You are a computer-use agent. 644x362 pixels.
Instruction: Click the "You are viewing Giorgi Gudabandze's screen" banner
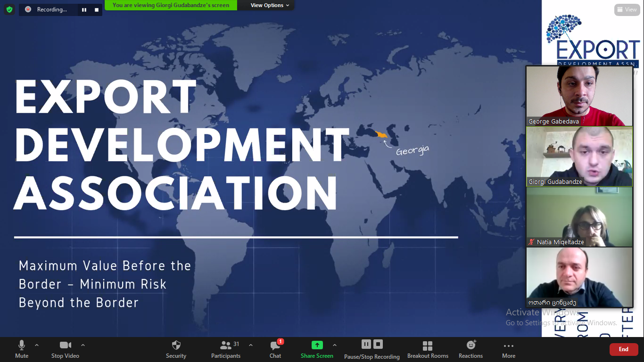coord(171,5)
